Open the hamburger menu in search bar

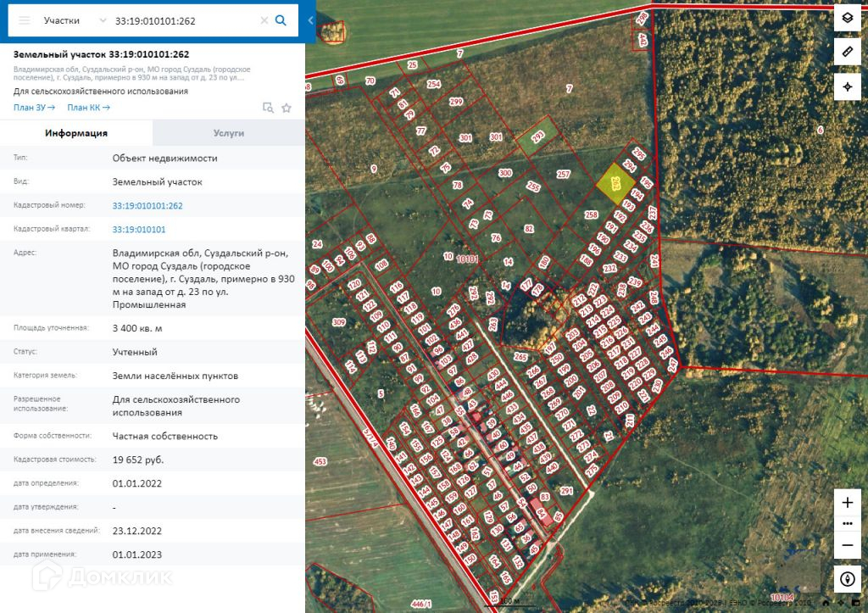pyautogui.click(x=25, y=20)
